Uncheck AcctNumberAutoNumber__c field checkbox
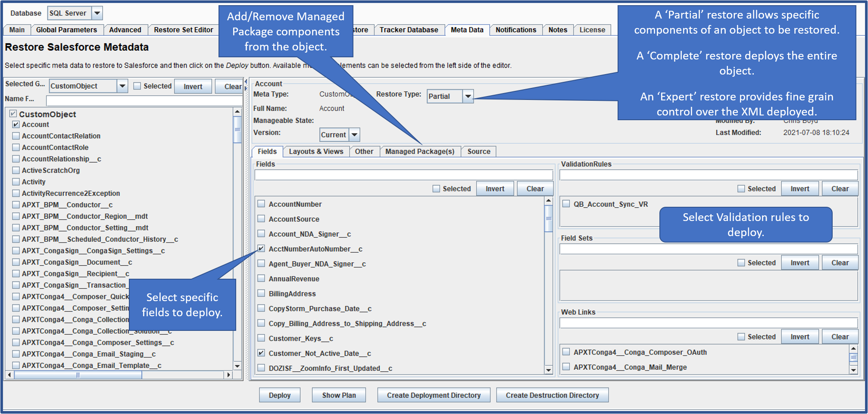This screenshot has width=868, height=414. 261,249
